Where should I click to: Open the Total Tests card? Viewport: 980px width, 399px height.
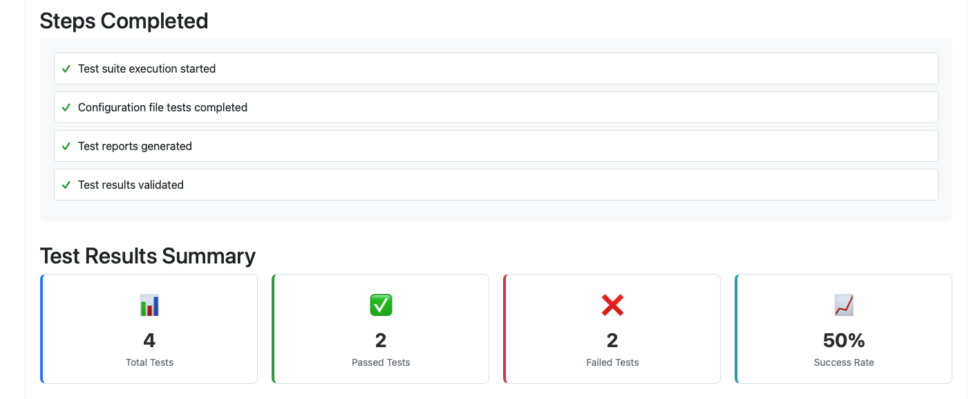[149, 328]
